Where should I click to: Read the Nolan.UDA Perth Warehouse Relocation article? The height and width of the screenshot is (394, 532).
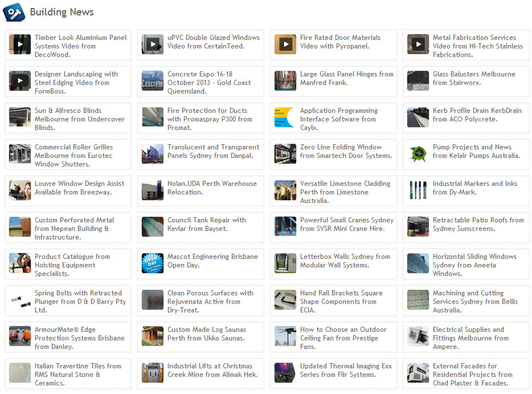point(212,188)
